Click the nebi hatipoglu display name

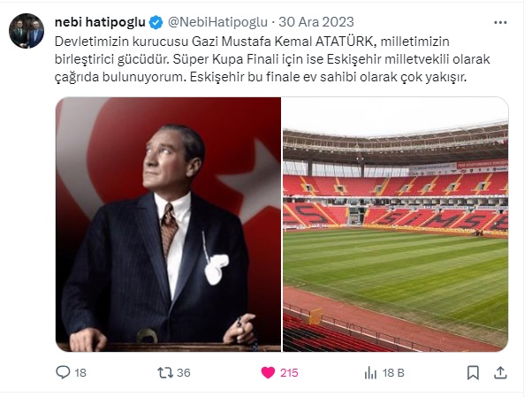(100, 22)
